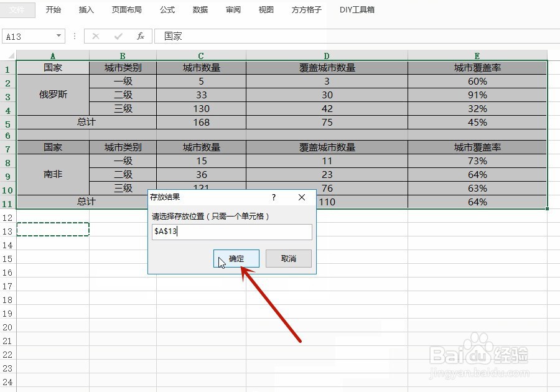Close the 存放结果 dialog
560x392 pixels.
(302, 197)
